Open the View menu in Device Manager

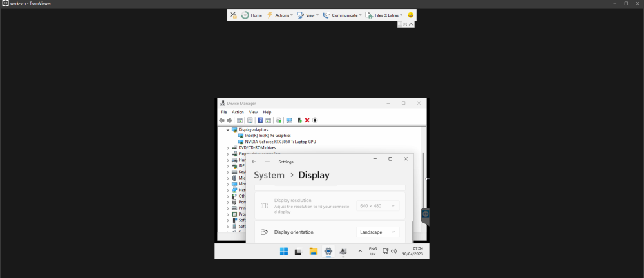253,112
